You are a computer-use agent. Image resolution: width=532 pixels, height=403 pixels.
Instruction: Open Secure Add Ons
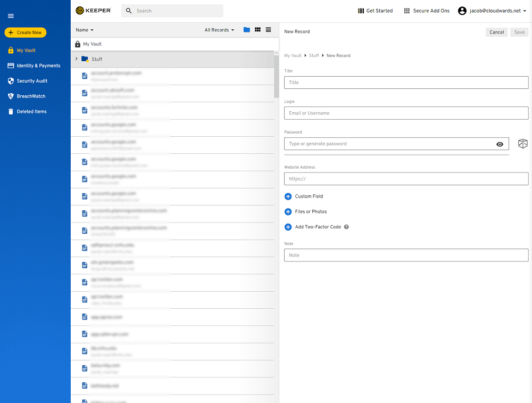click(x=427, y=11)
